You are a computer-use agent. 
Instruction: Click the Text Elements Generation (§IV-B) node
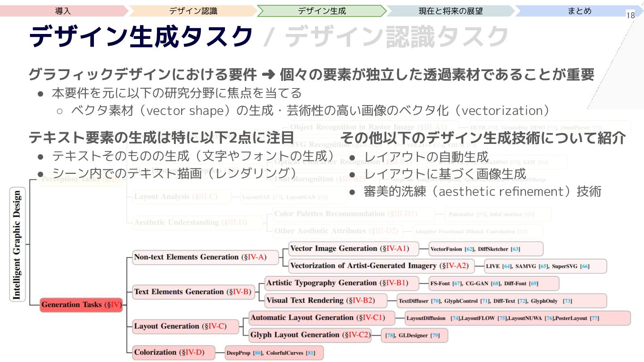(x=194, y=292)
